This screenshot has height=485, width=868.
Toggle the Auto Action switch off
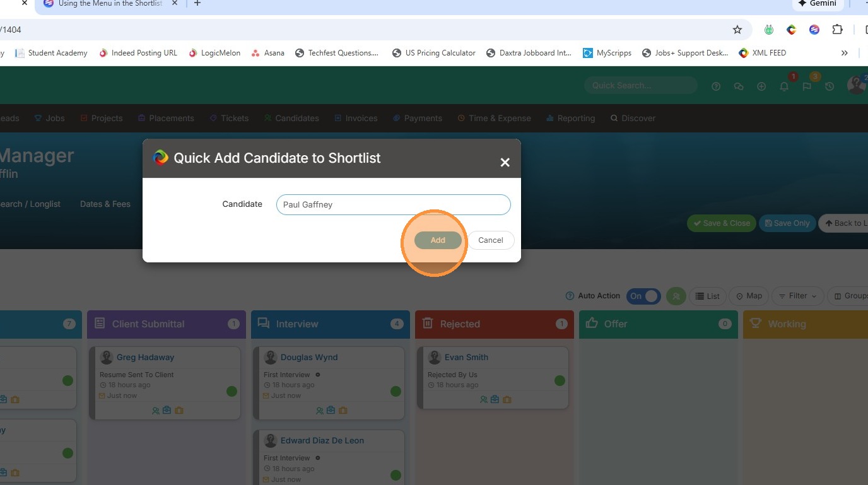click(x=643, y=296)
